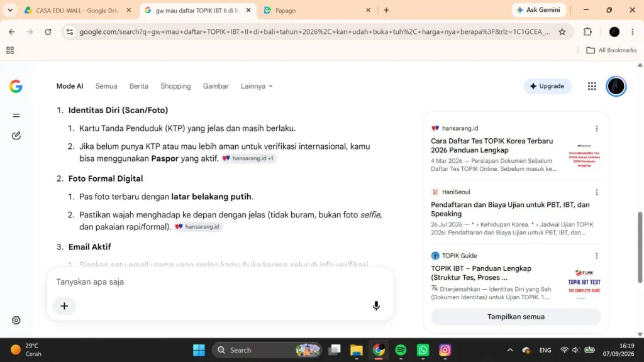Click the Upgrade button
Viewport: 644px width, 362px height.
(547, 86)
